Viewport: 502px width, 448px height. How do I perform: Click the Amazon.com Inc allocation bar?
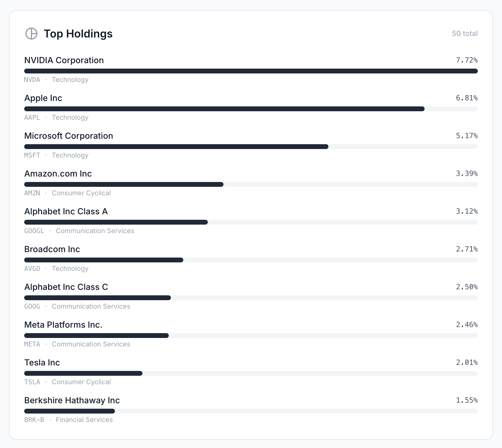(124, 184)
